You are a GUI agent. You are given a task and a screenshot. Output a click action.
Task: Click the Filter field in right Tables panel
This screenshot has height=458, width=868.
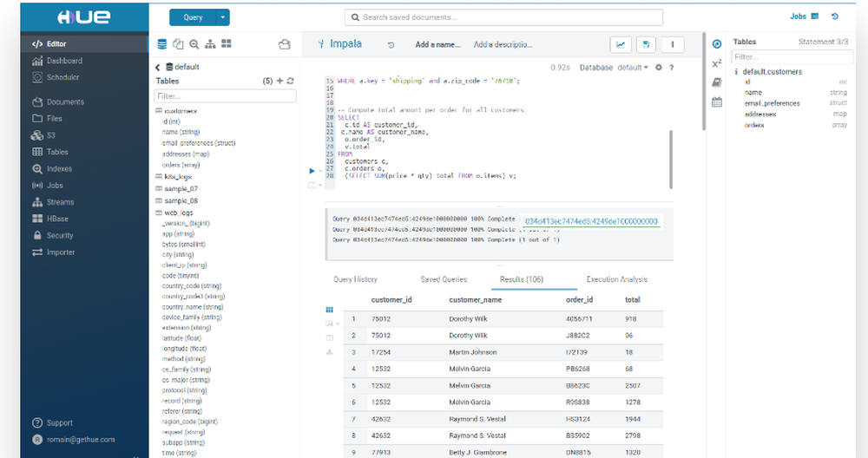point(792,57)
